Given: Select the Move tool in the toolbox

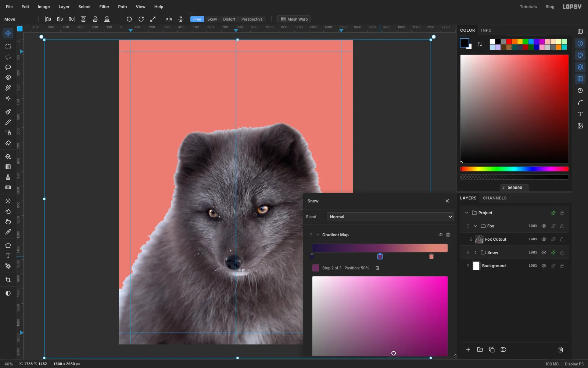Looking at the screenshot, I should coord(8,33).
